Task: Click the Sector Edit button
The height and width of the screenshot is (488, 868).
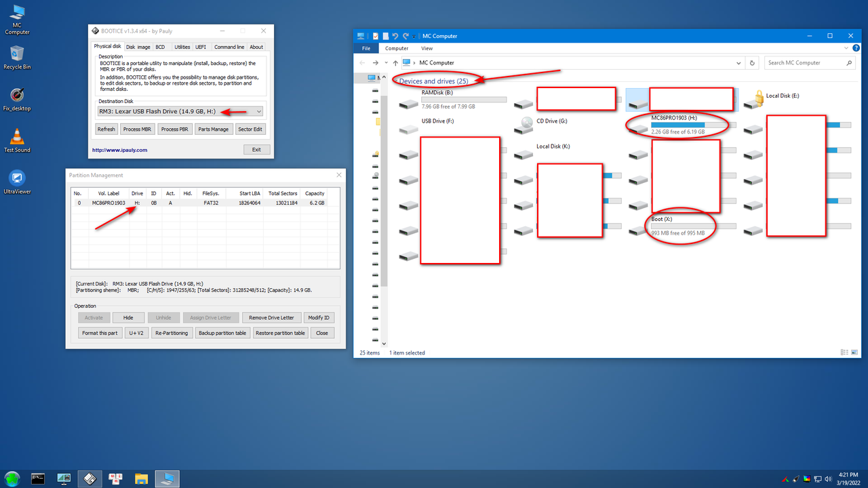Action: (250, 129)
